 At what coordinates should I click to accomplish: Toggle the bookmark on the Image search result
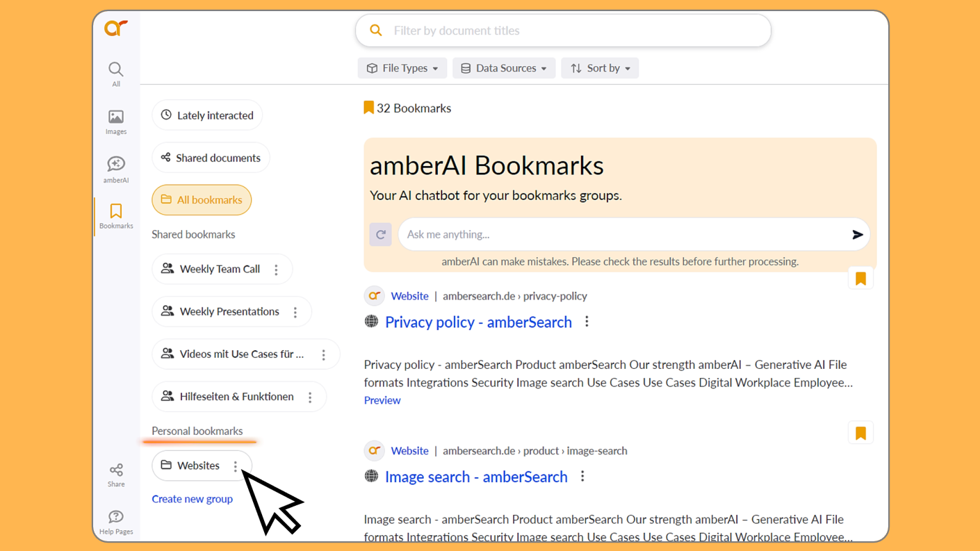click(x=860, y=434)
